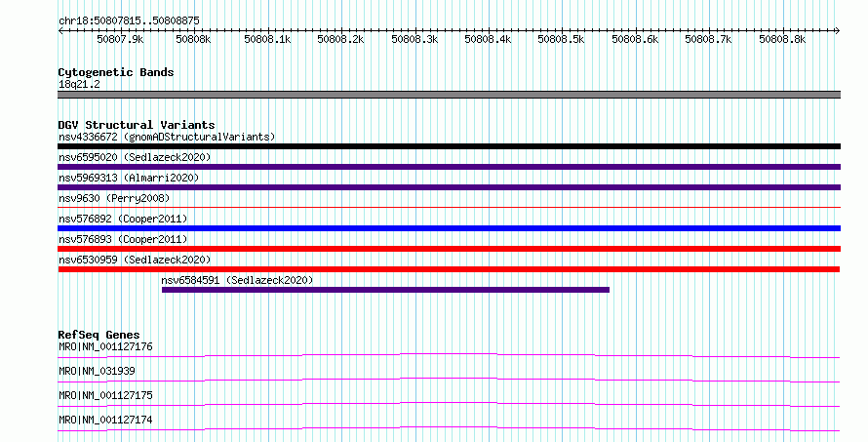Click the left arrow of the ruler

coord(60,31)
